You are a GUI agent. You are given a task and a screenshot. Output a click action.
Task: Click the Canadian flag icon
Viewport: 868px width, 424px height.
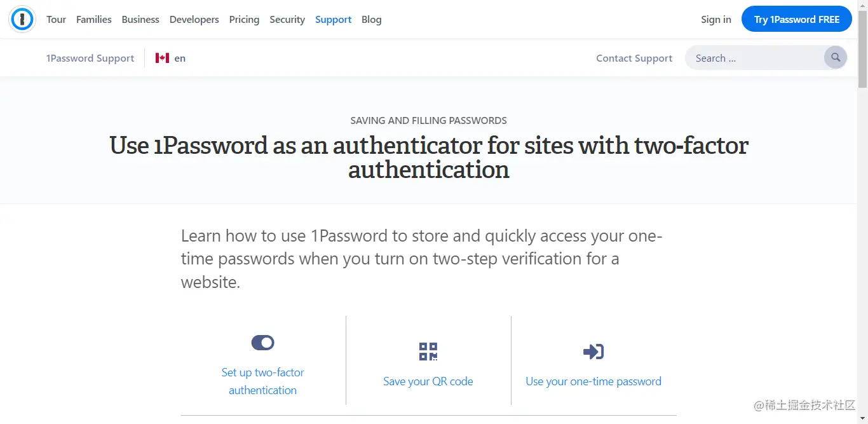pyautogui.click(x=162, y=58)
